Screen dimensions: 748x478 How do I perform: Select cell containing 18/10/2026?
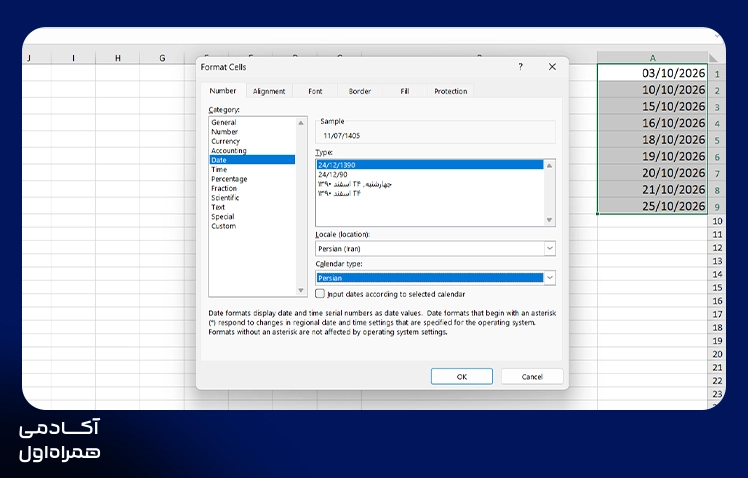pos(652,140)
